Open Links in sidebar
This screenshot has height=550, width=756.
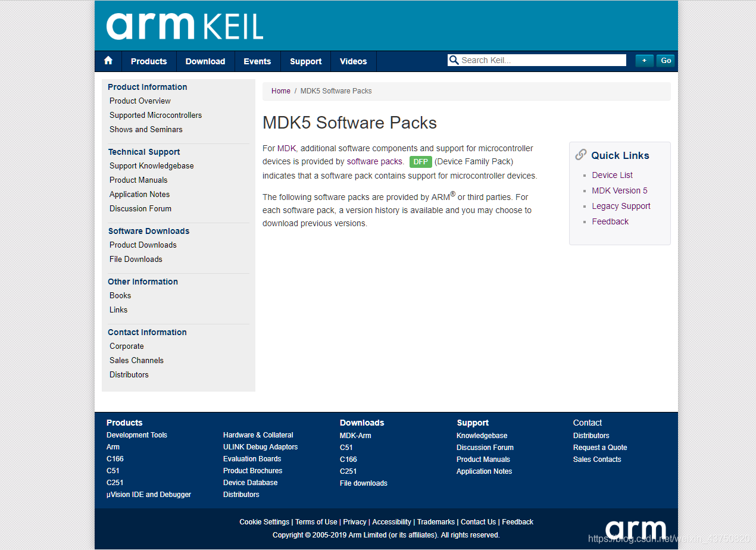click(x=118, y=310)
